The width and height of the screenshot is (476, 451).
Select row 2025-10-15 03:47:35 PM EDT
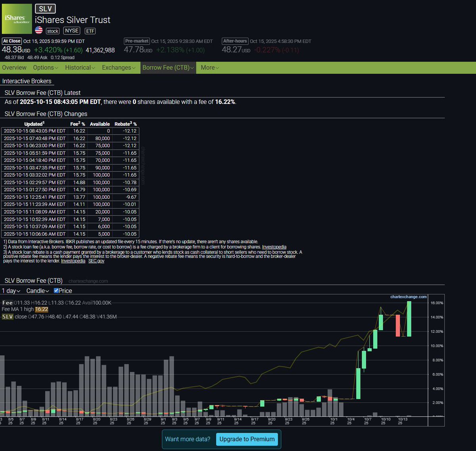point(71,168)
